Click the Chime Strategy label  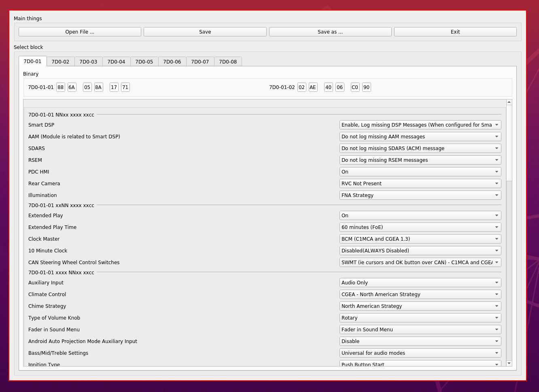click(x=47, y=306)
